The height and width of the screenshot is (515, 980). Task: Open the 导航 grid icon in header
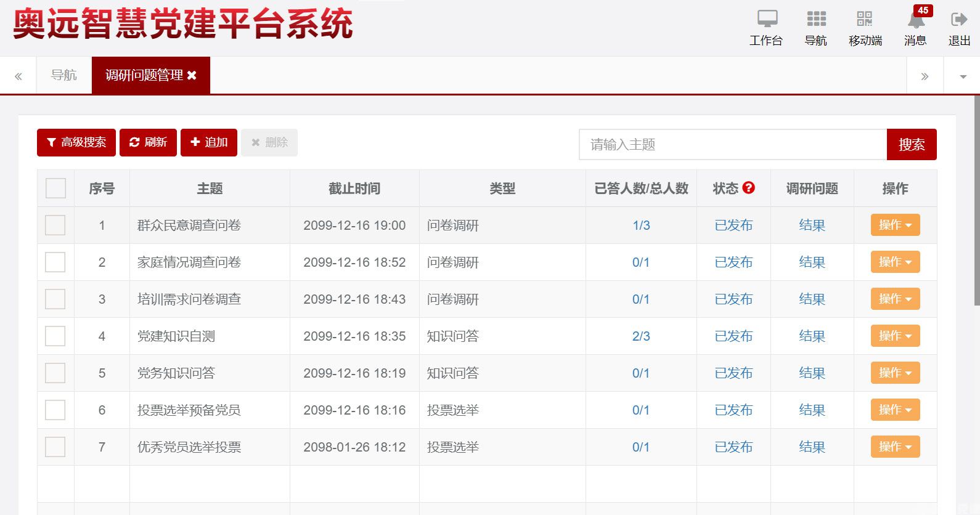coord(816,28)
